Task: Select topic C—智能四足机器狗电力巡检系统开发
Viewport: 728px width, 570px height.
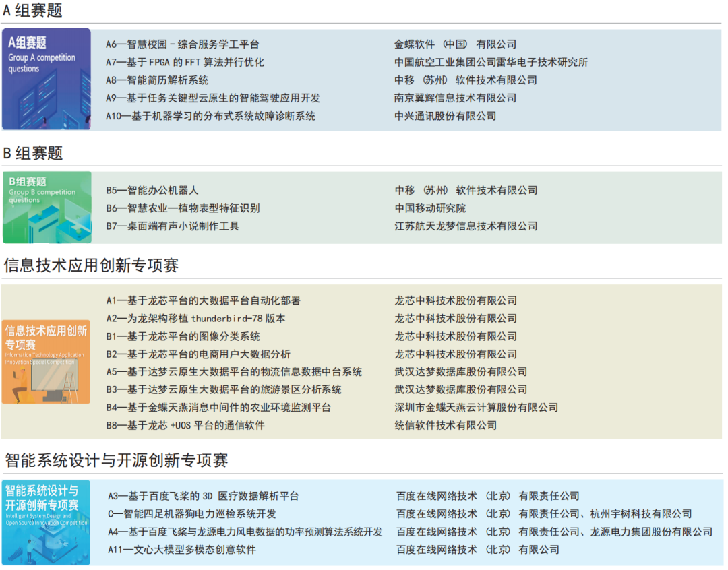Action: tap(192, 514)
